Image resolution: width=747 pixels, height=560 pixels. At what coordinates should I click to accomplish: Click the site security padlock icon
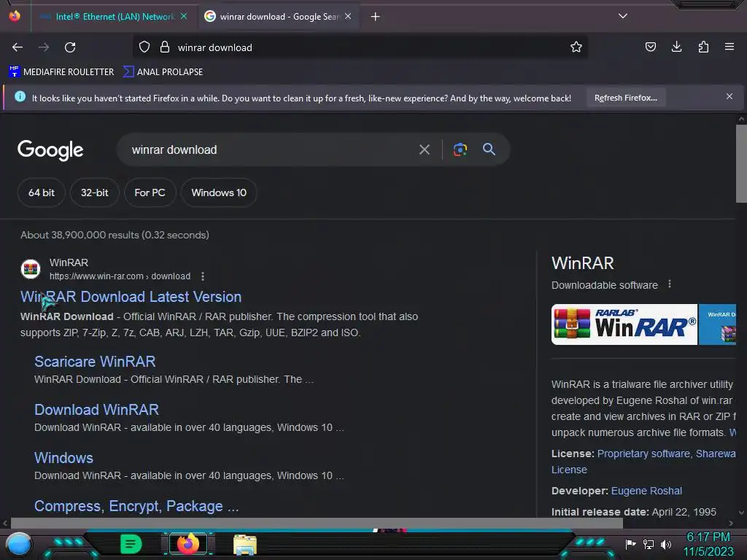[x=165, y=47]
